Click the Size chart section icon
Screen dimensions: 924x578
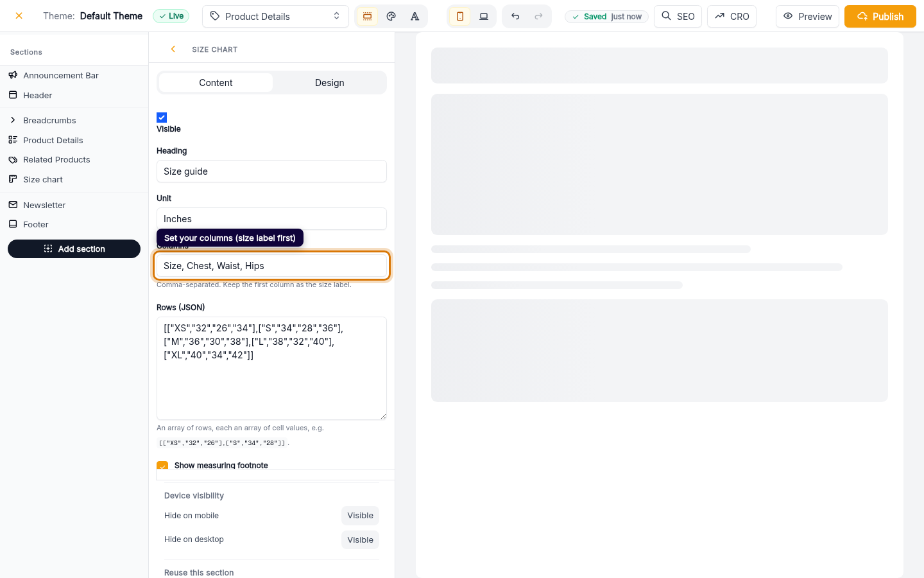pos(13,179)
